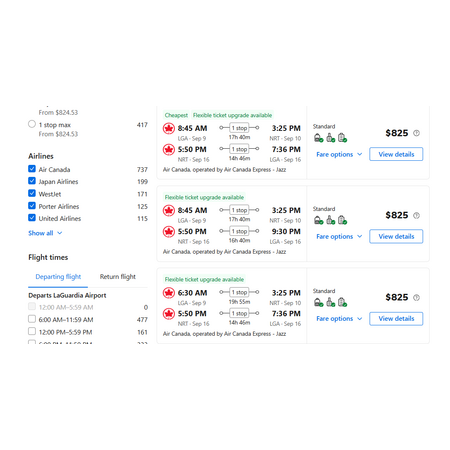Open Fare options dropdown in third result
Viewport: 450px width, 450px height.
click(339, 319)
